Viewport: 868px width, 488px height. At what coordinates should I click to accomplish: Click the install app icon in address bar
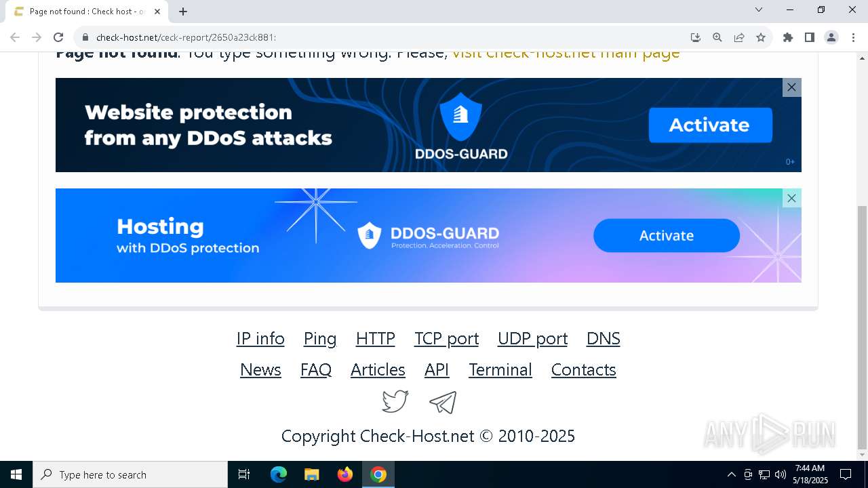coord(696,37)
